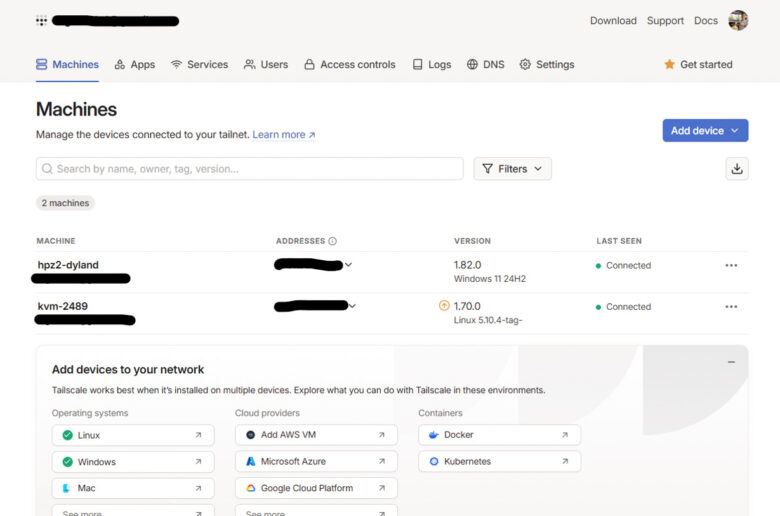Click the Linux green check icon
Screen dimensions: 780x516
tap(68, 435)
